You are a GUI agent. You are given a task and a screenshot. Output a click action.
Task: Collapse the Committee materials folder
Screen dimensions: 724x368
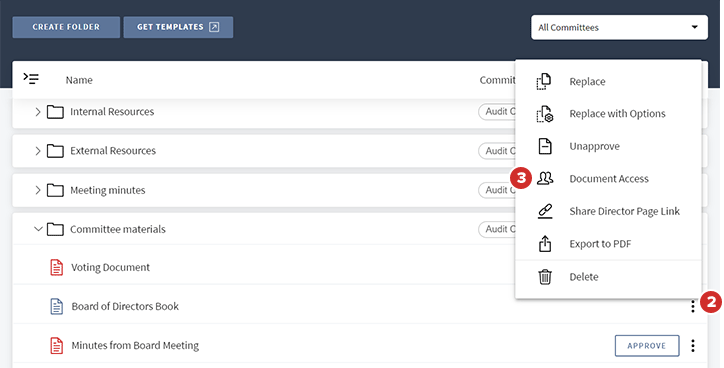[38, 229]
